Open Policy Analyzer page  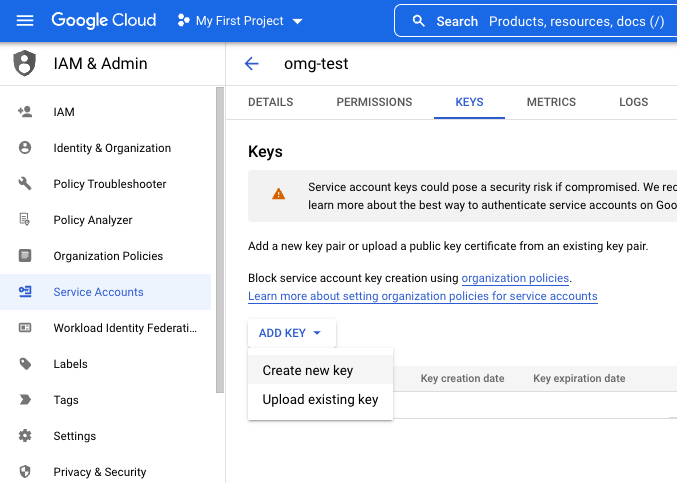coord(105,220)
